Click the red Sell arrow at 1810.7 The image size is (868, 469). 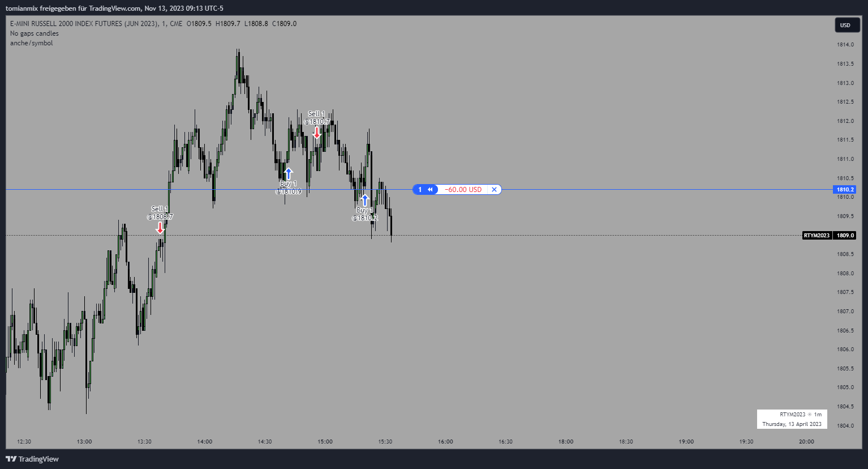pos(317,133)
